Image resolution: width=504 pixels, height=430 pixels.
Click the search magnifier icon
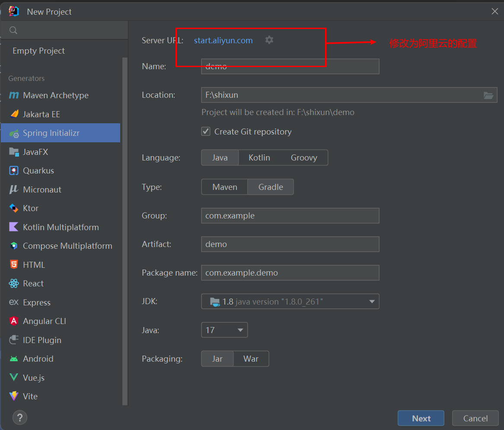[x=13, y=30]
